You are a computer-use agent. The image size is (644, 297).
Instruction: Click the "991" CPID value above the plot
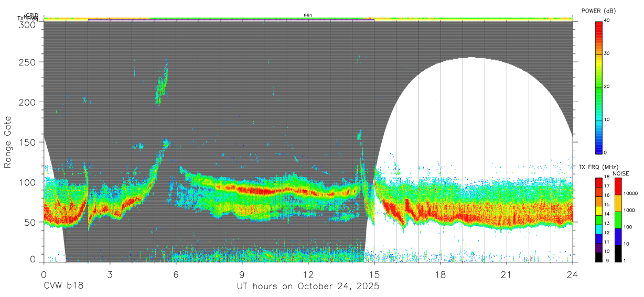pyautogui.click(x=308, y=16)
